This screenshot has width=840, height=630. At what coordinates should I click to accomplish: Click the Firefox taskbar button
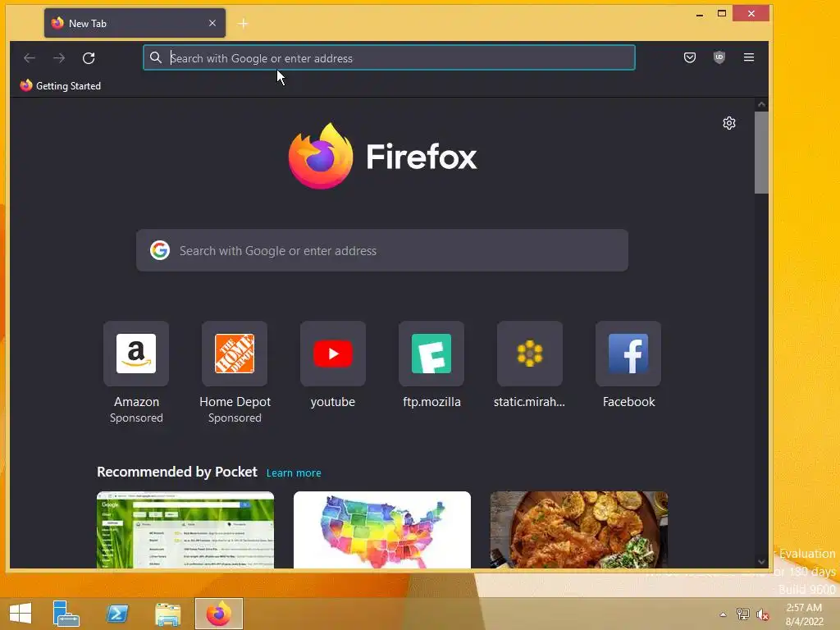(x=218, y=614)
